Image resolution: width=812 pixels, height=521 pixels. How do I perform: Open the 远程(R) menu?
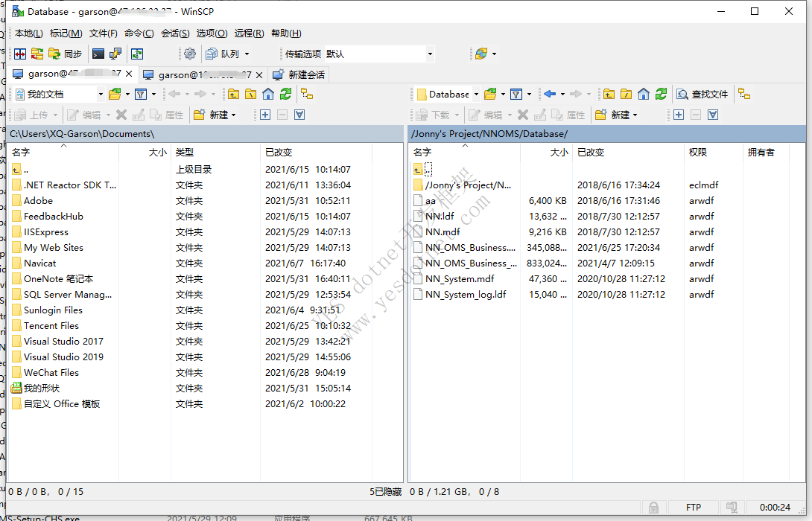(249, 33)
